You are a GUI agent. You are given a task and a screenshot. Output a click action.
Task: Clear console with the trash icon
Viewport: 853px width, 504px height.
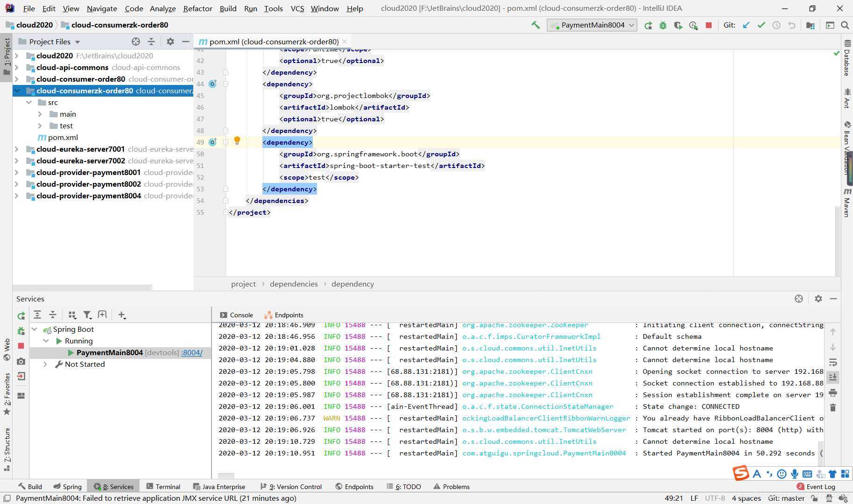[833, 407]
